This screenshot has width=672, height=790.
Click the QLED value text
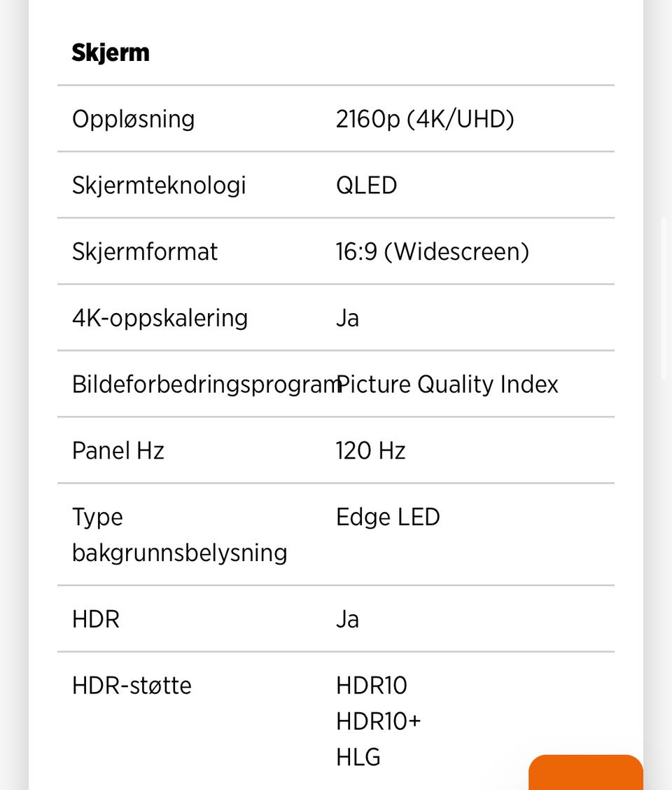[366, 185]
